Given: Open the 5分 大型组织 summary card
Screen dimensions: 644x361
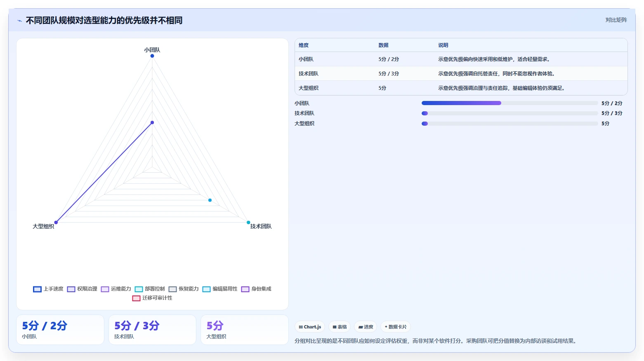Looking at the screenshot, I should point(244,330).
